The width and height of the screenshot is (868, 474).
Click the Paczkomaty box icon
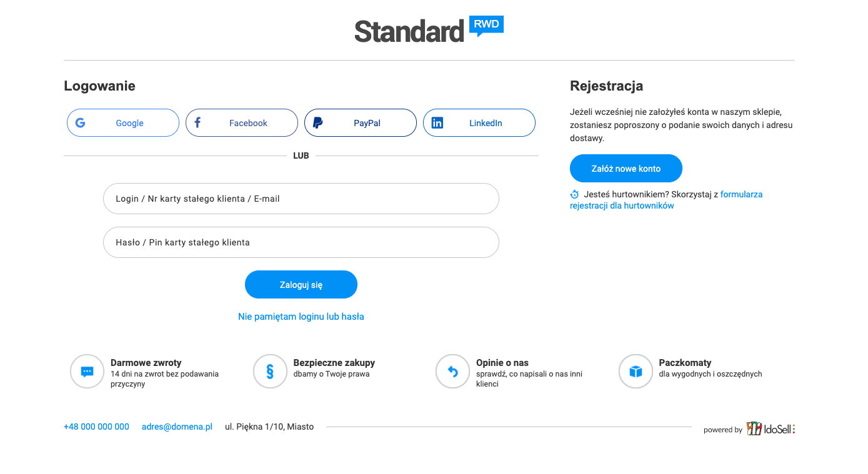coord(636,371)
